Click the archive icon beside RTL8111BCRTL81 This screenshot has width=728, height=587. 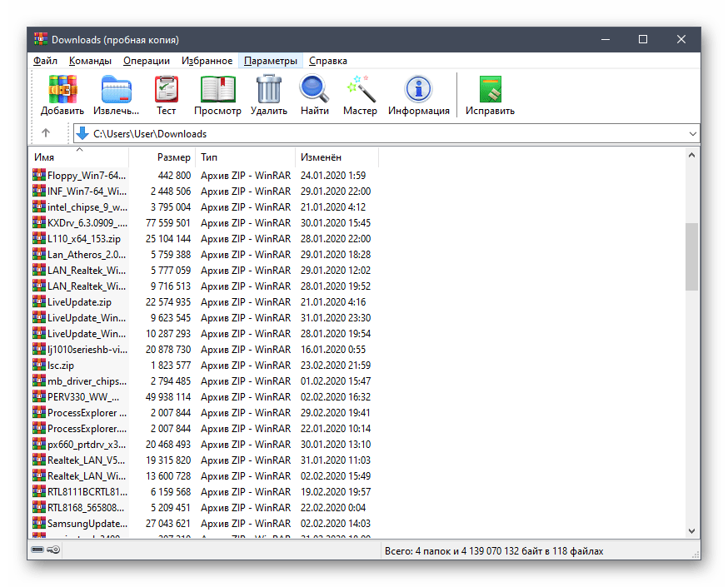click(x=39, y=491)
